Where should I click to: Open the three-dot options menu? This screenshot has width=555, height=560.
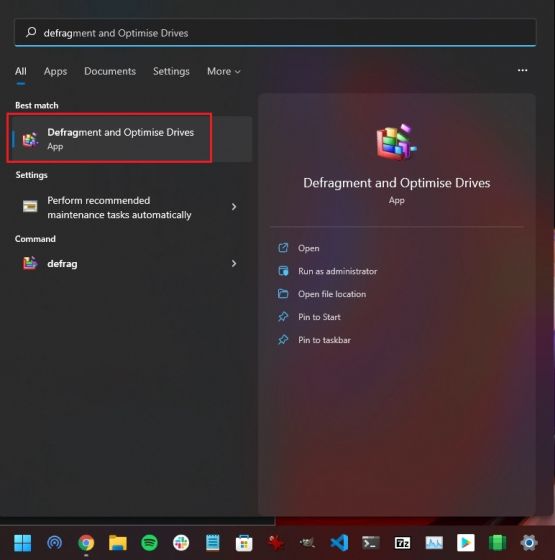coord(522,70)
